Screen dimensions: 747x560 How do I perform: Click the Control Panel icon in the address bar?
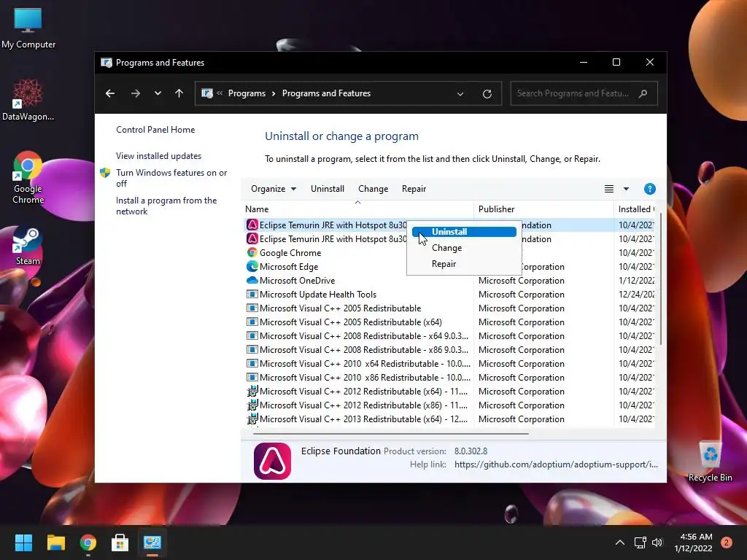point(206,93)
